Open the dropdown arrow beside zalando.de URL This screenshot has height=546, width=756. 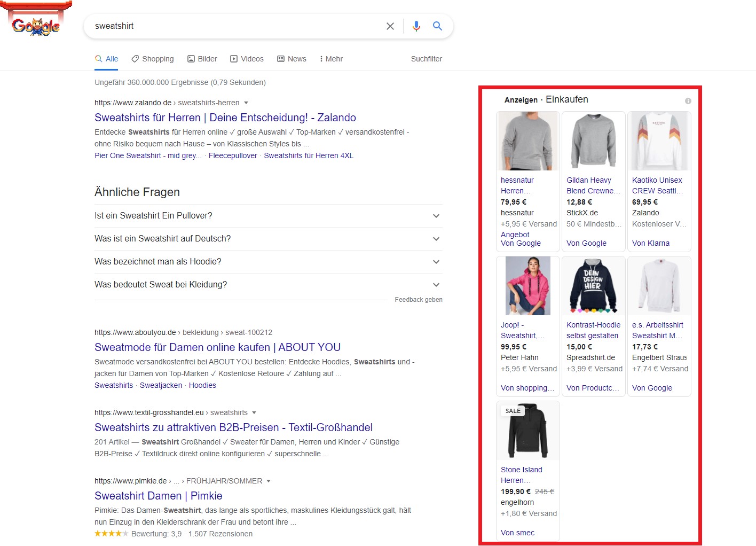pos(246,103)
